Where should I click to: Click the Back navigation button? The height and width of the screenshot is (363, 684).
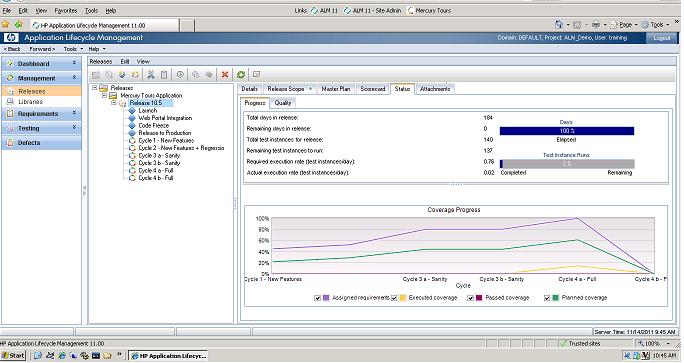pyautogui.click(x=12, y=49)
